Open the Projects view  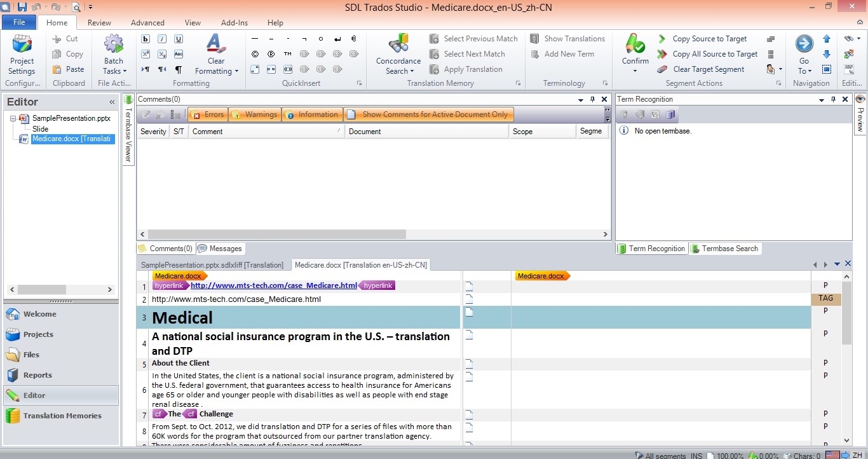61,334
